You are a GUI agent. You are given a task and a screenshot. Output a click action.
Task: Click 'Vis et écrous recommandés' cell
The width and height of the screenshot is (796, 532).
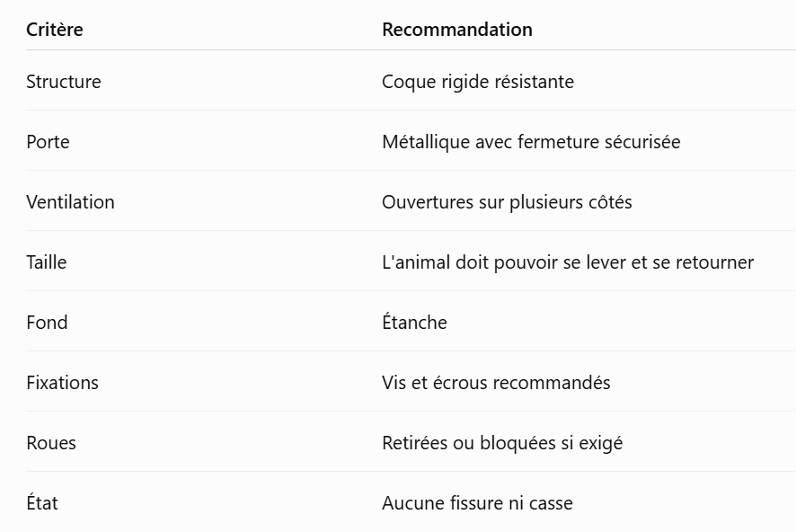pos(496,383)
